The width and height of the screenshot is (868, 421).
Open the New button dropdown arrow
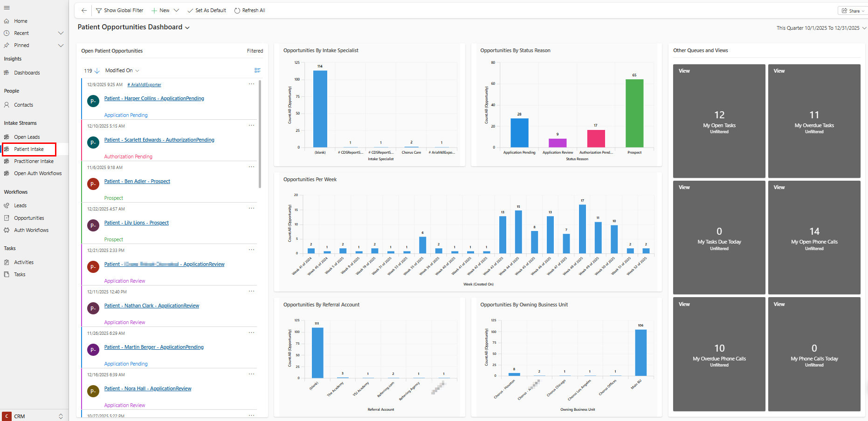tap(176, 10)
